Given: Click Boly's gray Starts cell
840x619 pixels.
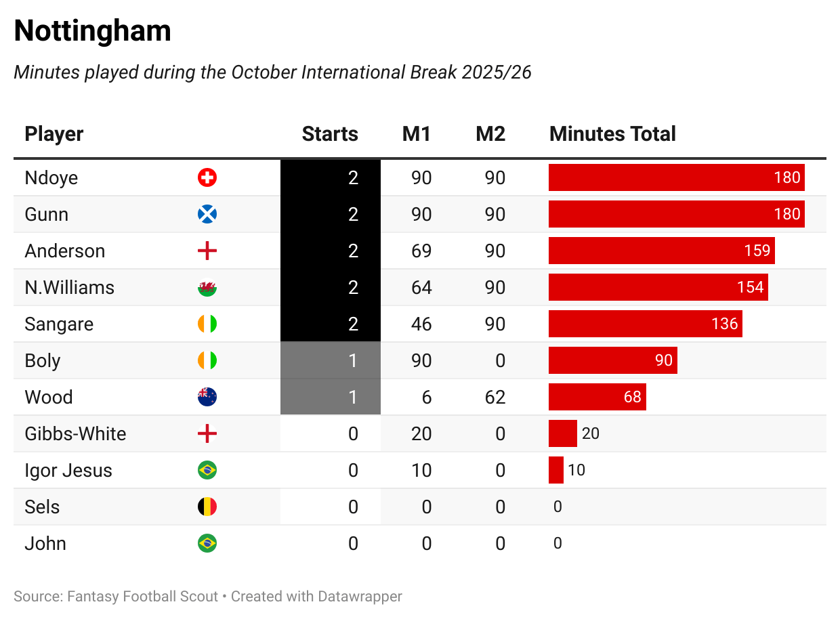Looking at the screenshot, I should click(x=331, y=361).
